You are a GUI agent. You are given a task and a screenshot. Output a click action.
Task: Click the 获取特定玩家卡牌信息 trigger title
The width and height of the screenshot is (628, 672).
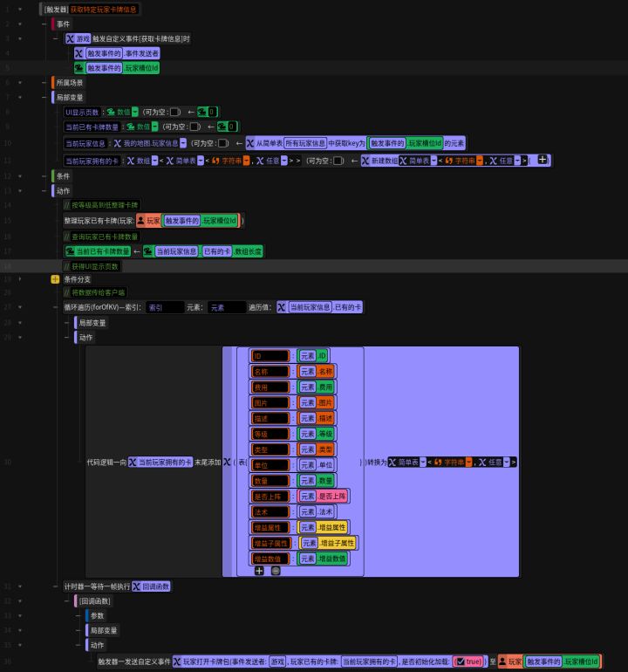click(x=103, y=10)
